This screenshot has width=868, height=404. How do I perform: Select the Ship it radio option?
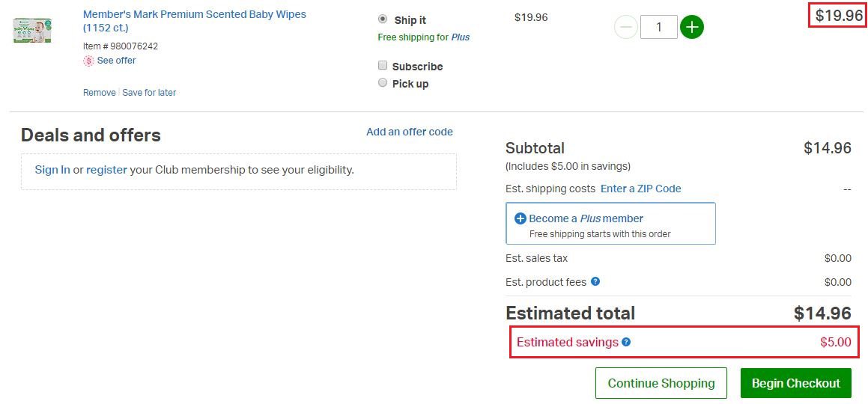tap(383, 19)
